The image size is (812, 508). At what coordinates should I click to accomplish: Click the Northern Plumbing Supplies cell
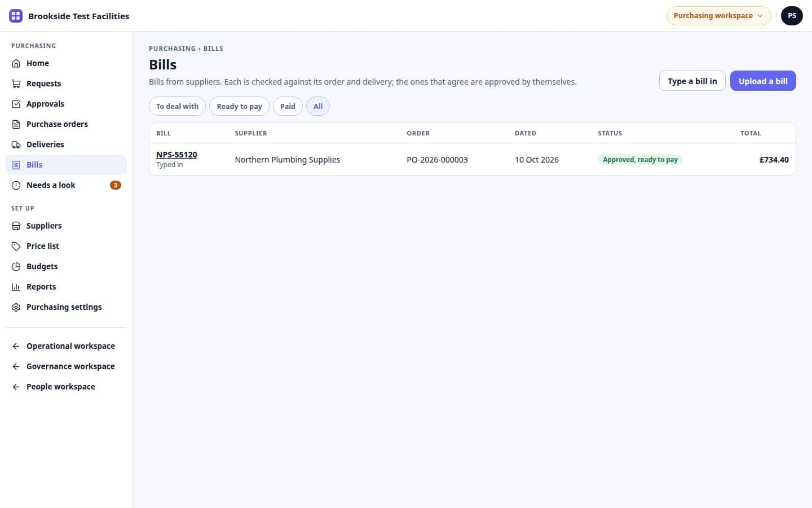[x=288, y=160]
